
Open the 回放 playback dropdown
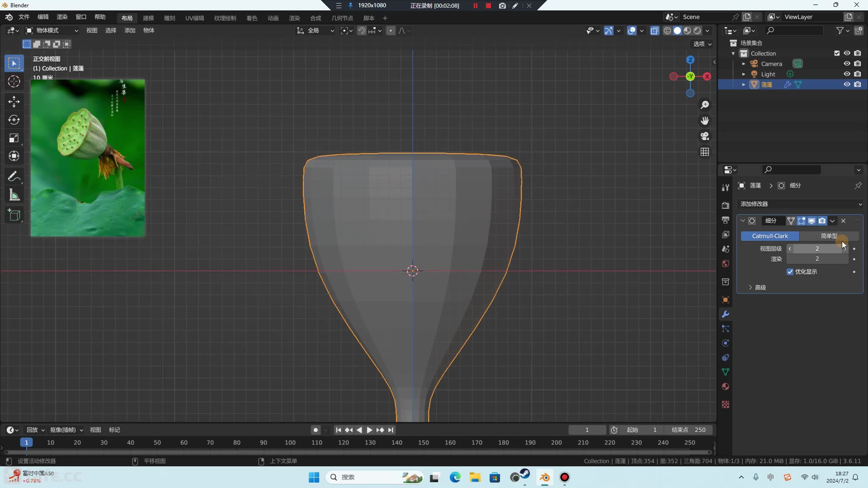click(35, 430)
